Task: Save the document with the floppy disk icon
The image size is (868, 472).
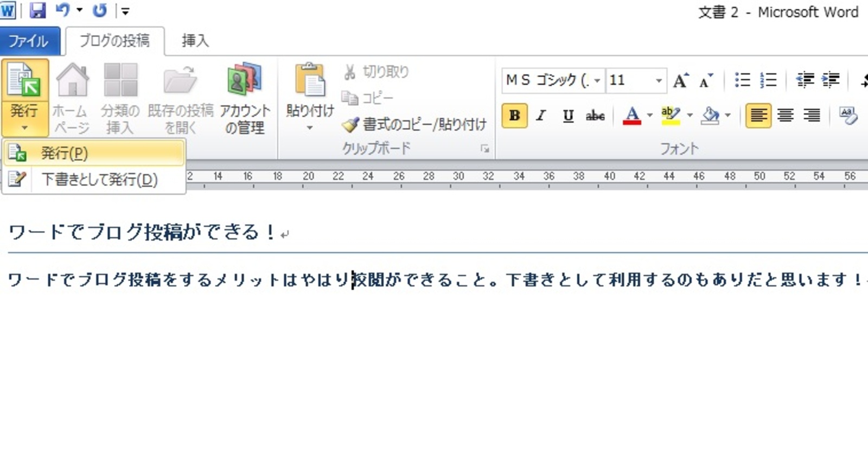Action: coord(37,10)
